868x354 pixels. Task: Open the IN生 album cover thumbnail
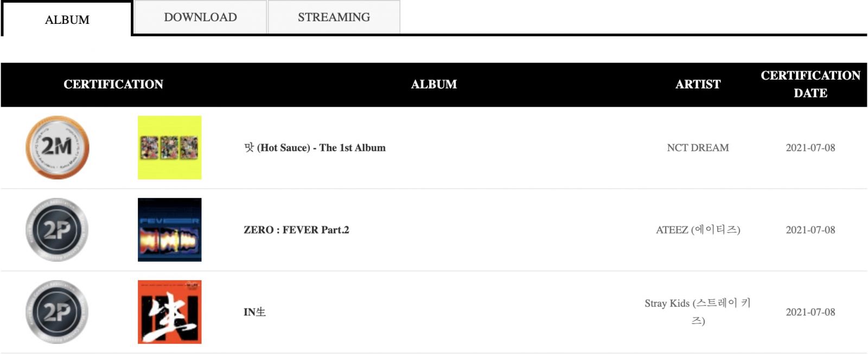[x=170, y=312]
